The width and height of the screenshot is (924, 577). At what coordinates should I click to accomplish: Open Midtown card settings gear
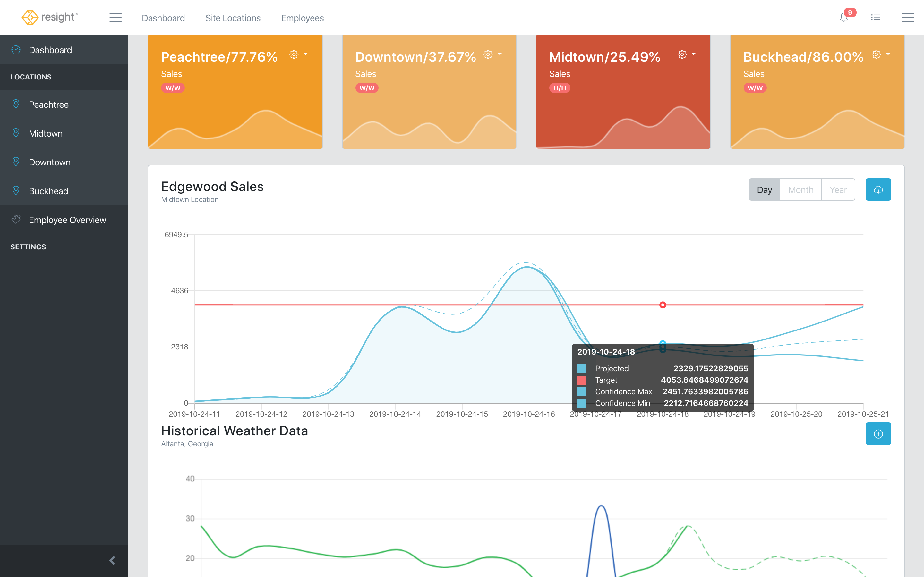[x=682, y=54]
